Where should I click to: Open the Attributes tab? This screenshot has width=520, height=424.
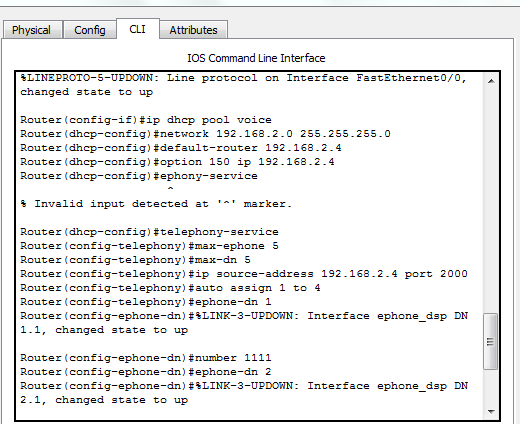[x=194, y=30]
